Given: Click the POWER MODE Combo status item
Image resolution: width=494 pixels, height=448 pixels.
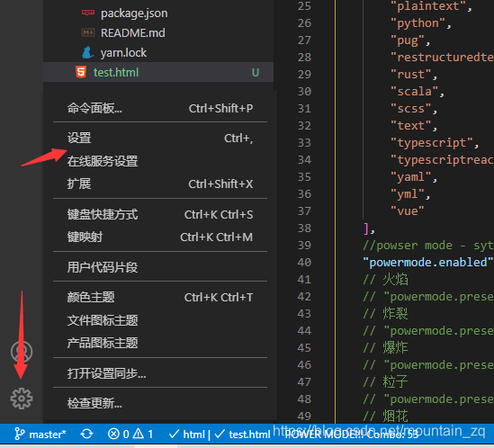Looking at the screenshot, I should coord(352,435).
